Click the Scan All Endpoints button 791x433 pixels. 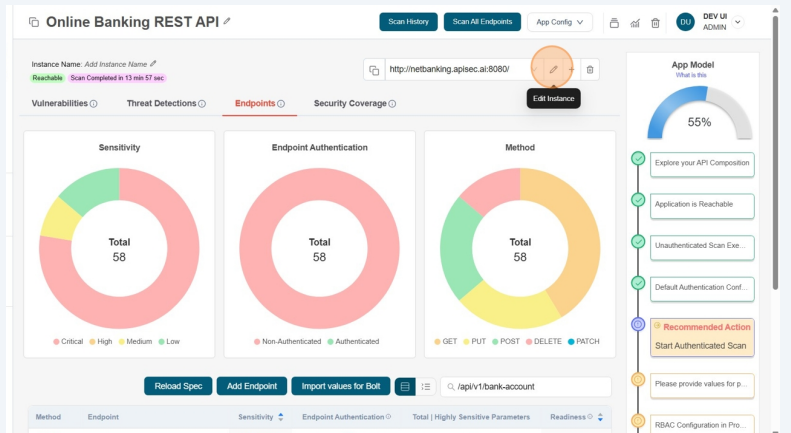(482, 22)
